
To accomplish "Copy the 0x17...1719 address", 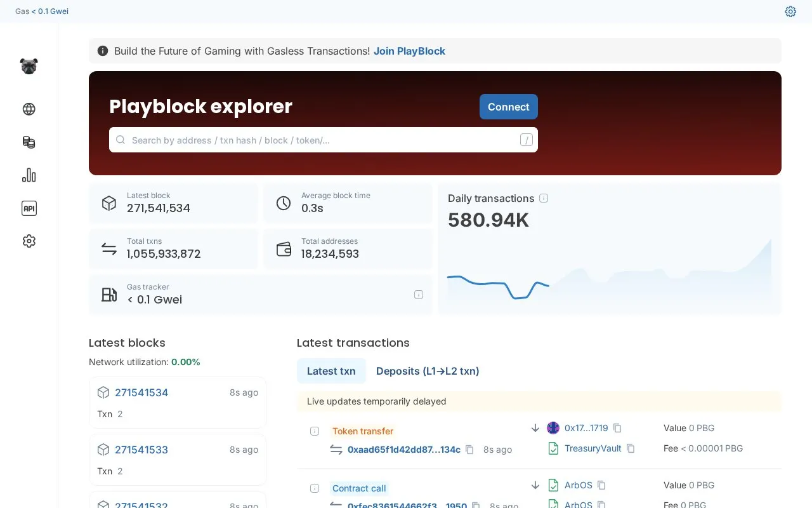I will 617,428.
